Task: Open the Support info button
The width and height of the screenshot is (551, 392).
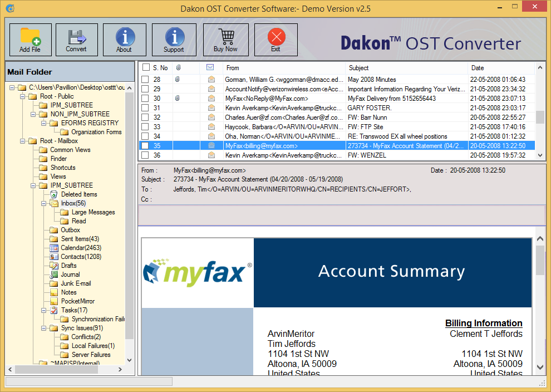Action: [x=174, y=40]
